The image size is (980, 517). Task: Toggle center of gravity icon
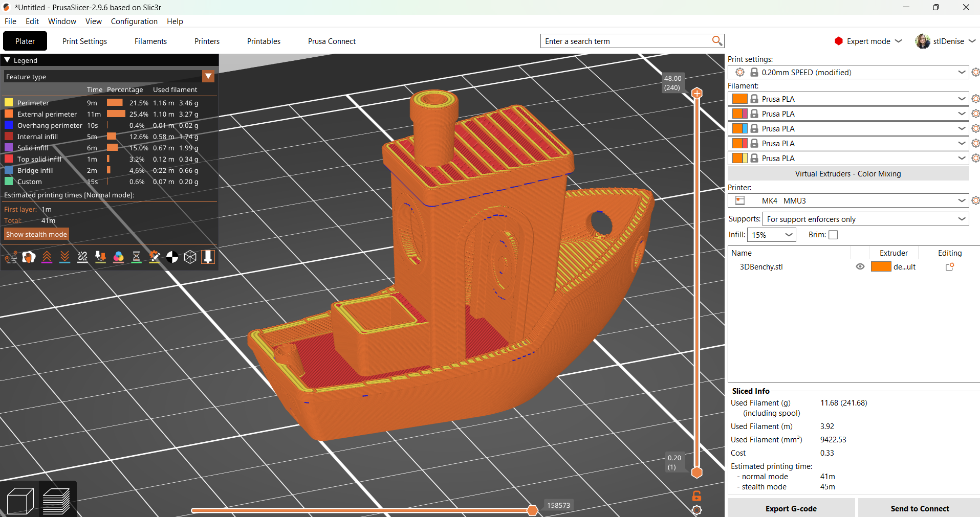(172, 257)
